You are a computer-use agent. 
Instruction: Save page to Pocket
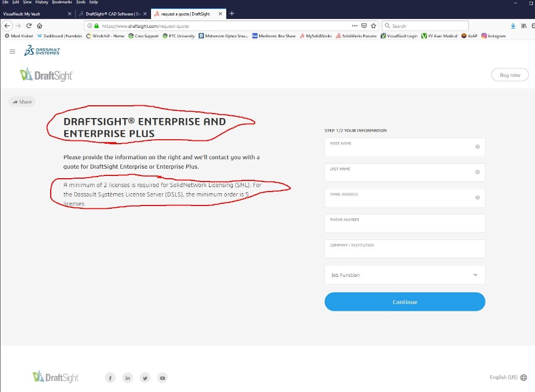(364, 26)
